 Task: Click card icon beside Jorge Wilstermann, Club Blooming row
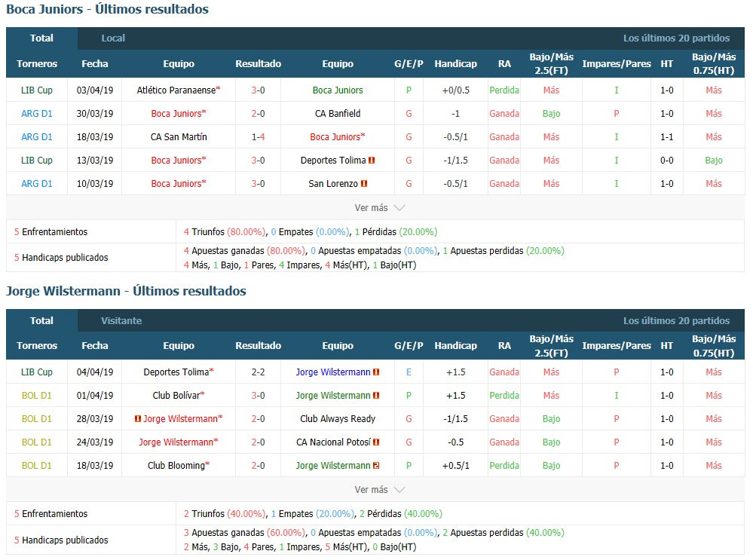[376, 465]
